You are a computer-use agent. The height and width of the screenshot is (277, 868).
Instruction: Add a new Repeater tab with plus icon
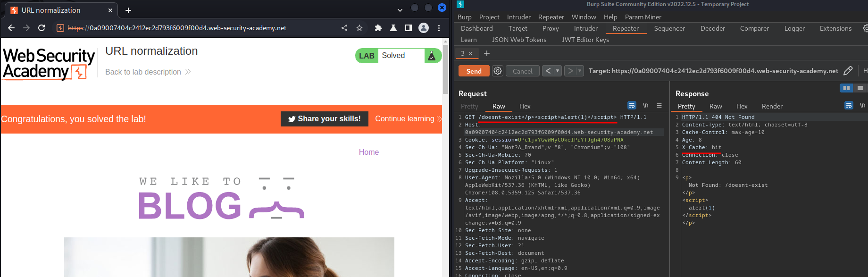[x=487, y=53]
